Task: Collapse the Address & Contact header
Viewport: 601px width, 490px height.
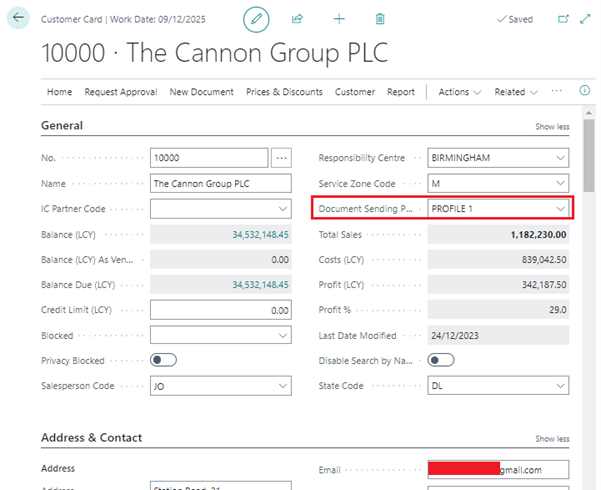Action: [x=91, y=437]
